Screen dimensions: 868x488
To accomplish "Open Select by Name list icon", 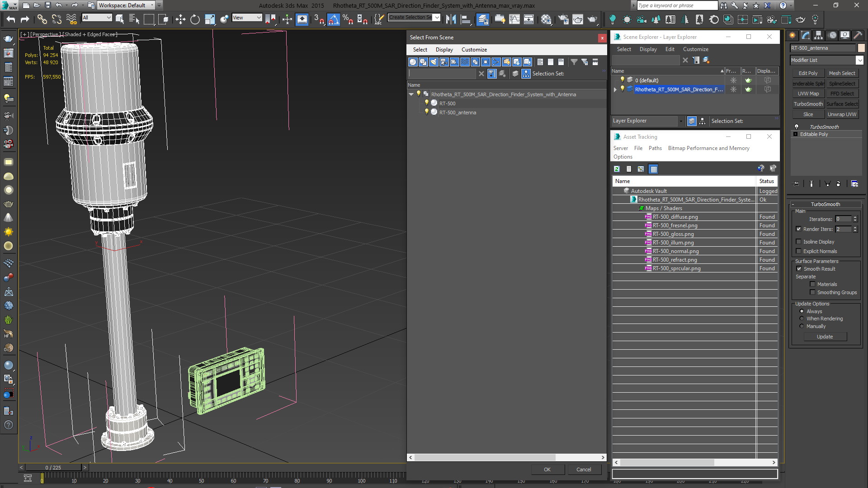I will click(134, 19).
